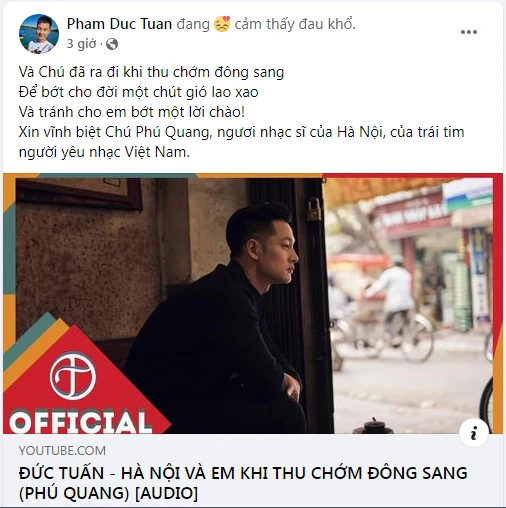Click the OFFICIAL badge text in thumbnail

tap(79, 422)
